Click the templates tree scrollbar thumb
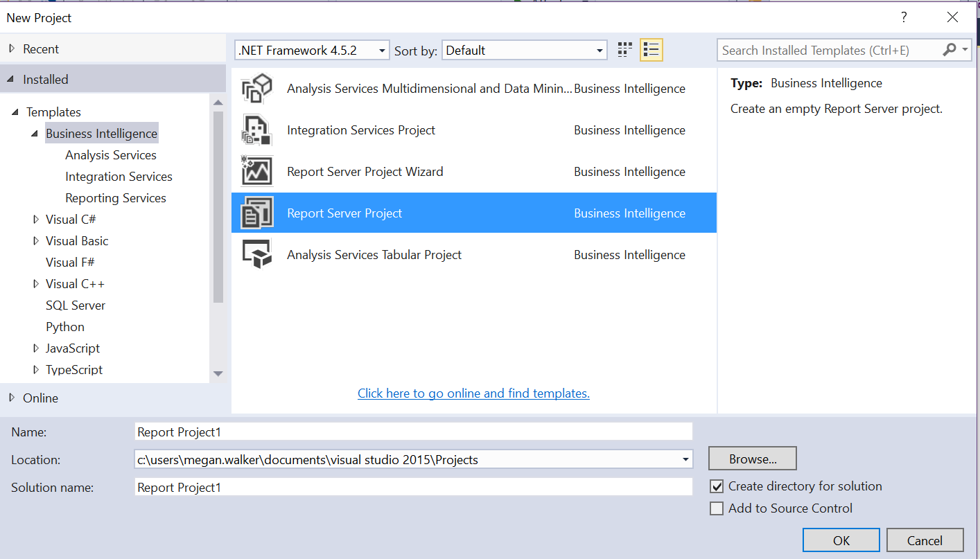Viewport: 980px width, 559px height. click(218, 206)
